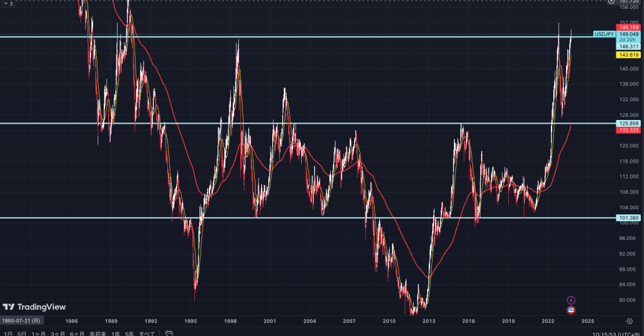644x336 pixels.
Task: Select the horizontal line at 101.360
Action: click(x=314, y=218)
